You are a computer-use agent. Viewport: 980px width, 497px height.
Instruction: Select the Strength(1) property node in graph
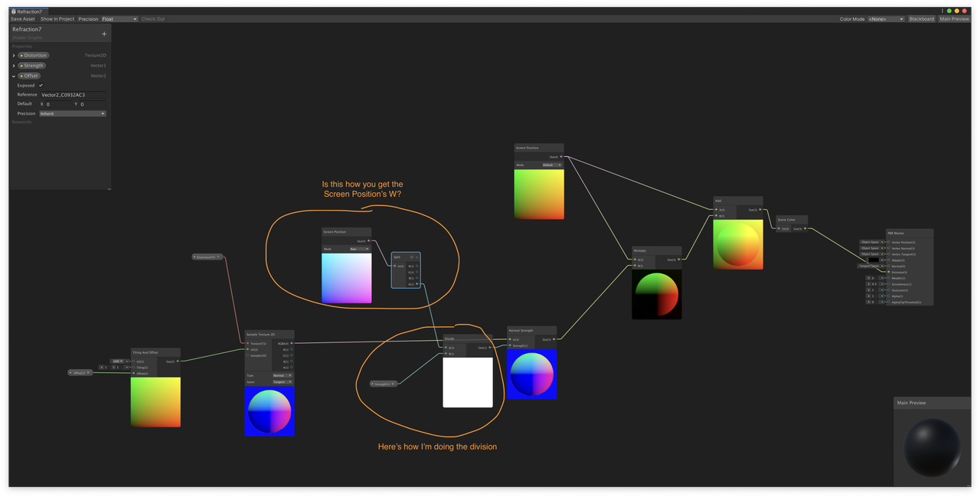point(384,384)
